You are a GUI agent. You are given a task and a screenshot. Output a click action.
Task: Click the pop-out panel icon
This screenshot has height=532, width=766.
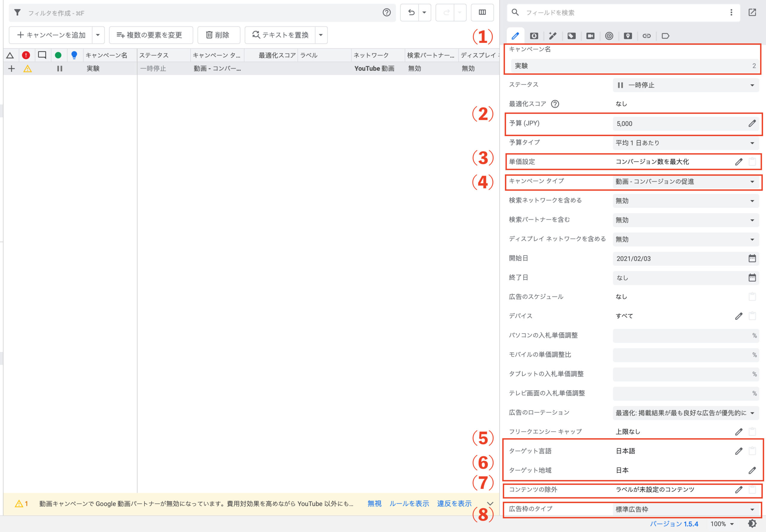[x=752, y=13]
